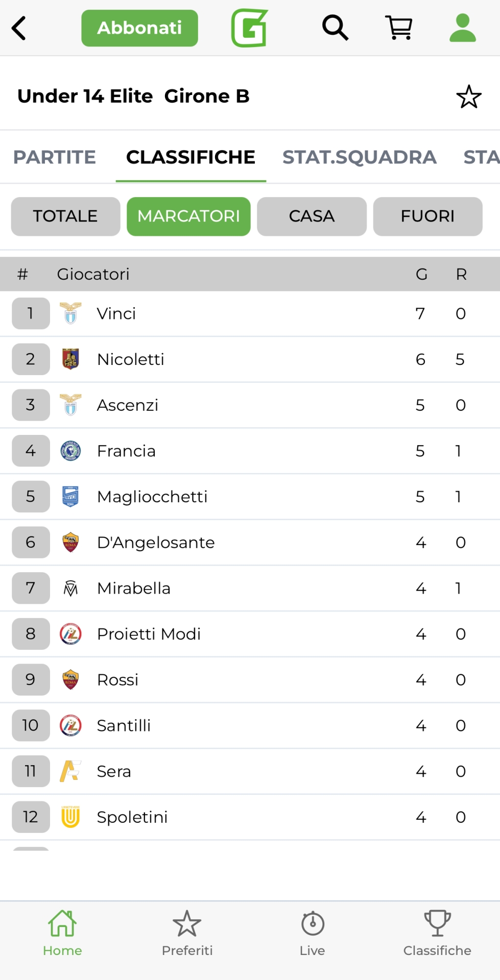Open Live in bottom navigation
500x980 pixels.
[x=313, y=933]
